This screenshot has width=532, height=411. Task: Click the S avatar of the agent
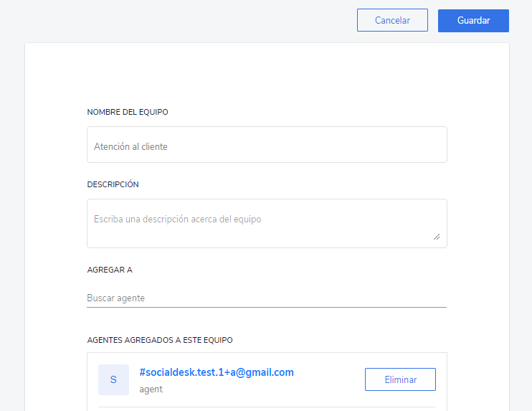(x=114, y=379)
